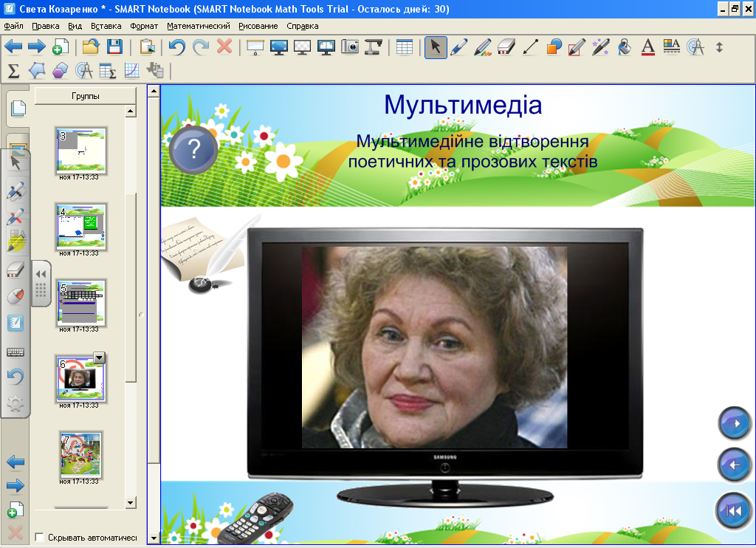
Task: Open the keyboard in the floating tools
Action: click(16, 352)
